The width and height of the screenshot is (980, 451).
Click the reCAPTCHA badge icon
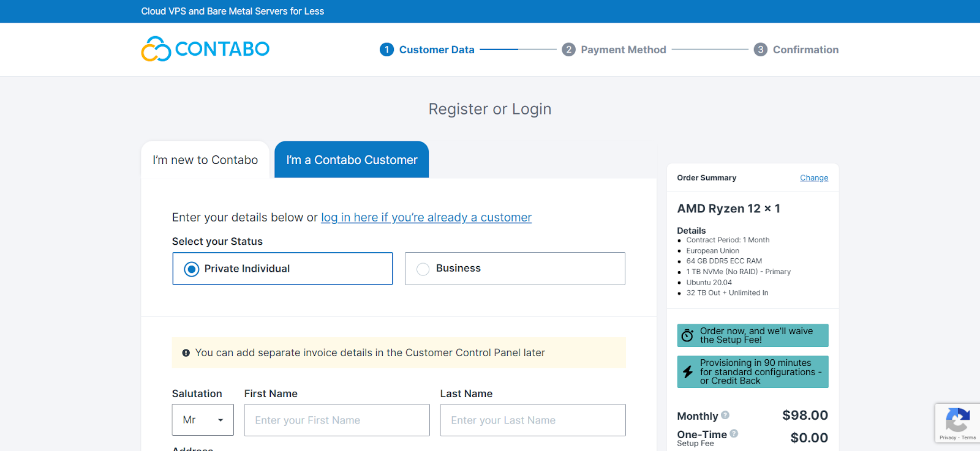click(957, 420)
